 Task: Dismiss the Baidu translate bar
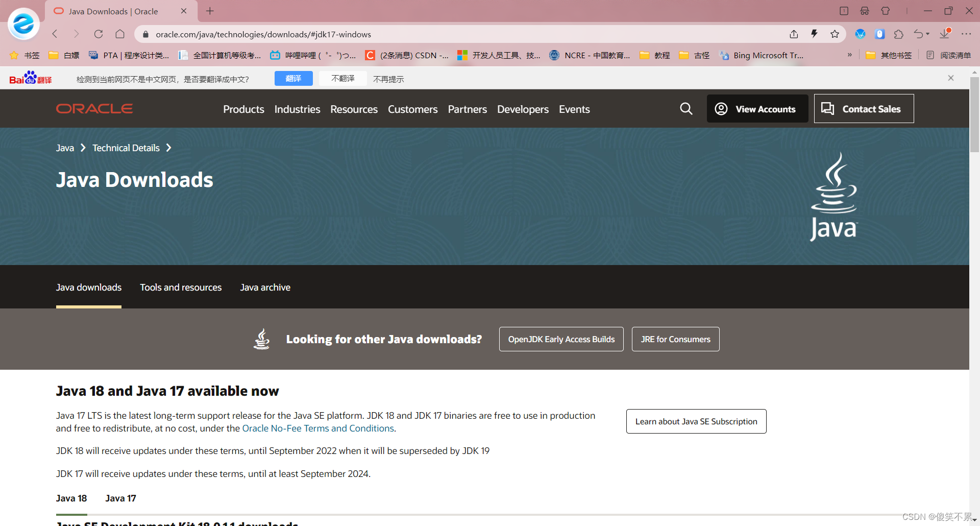coord(951,78)
